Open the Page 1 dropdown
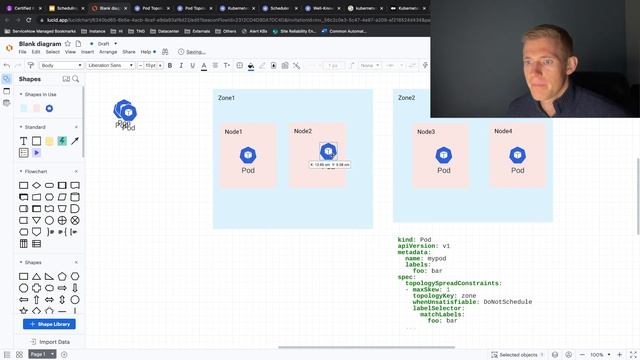 coord(42,354)
